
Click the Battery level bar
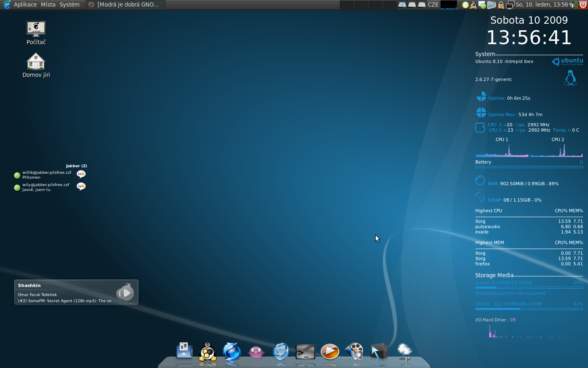tap(529, 167)
